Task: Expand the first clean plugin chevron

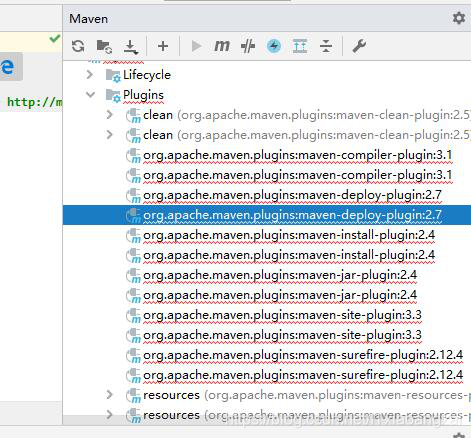Action: [x=109, y=115]
